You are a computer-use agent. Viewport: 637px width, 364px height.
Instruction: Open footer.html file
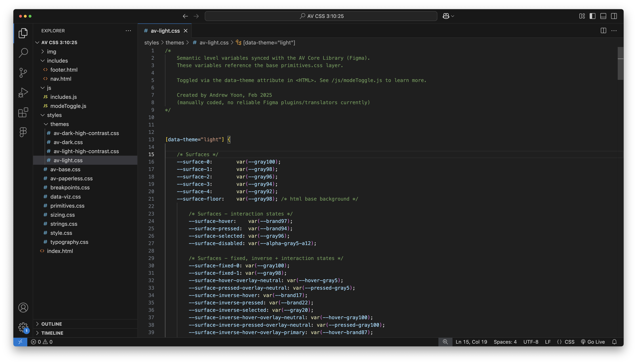pos(85,69)
